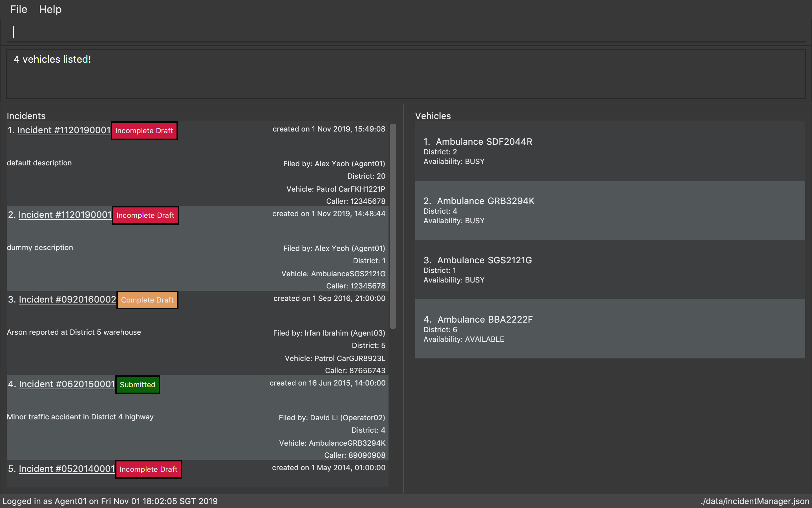
Task: Click the Incidents panel heading
Action: 26,116
